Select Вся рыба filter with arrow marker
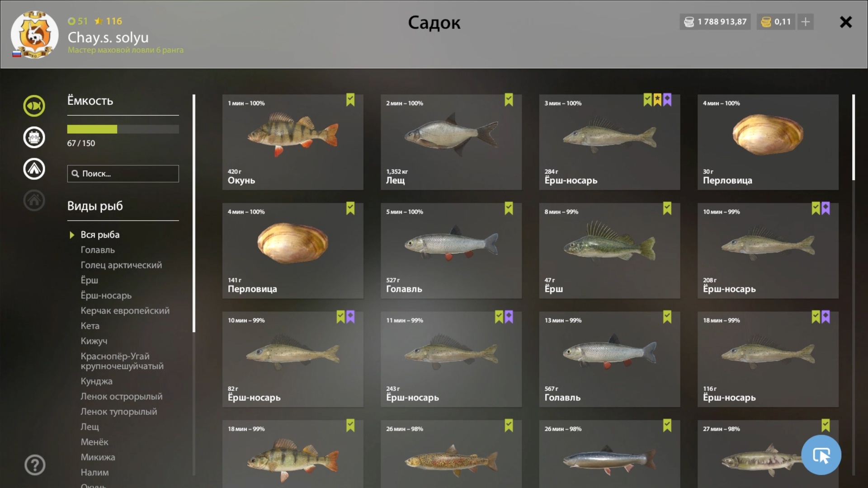 tap(100, 235)
